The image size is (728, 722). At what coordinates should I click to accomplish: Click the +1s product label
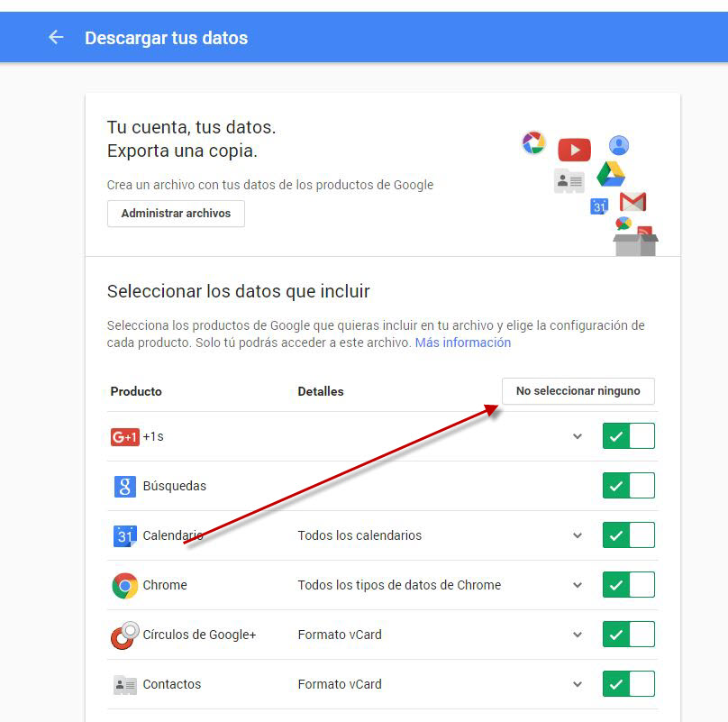[153, 437]
